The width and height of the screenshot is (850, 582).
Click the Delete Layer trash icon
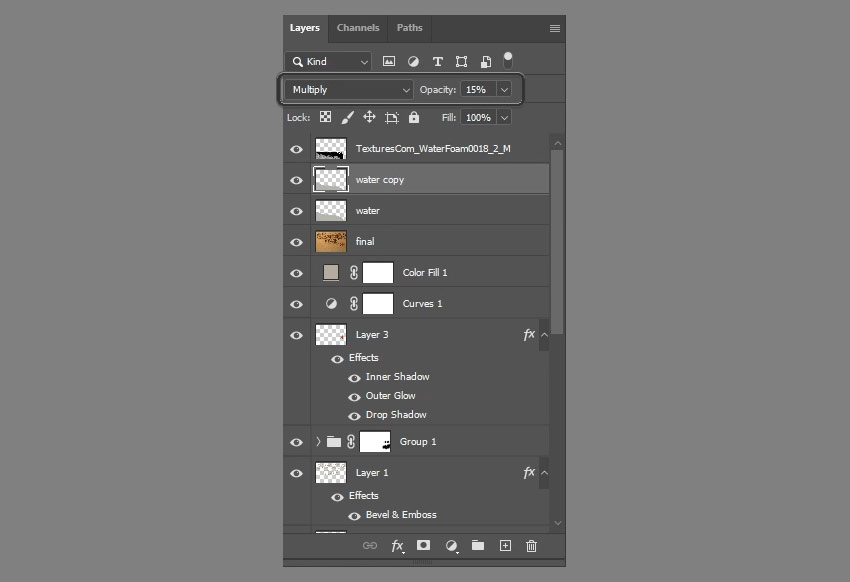530,546
